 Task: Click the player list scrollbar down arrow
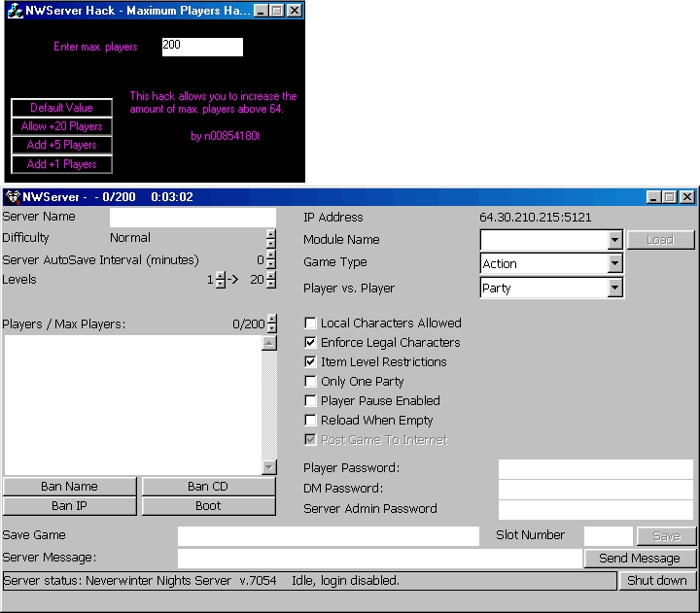click(x=269, y=467)
